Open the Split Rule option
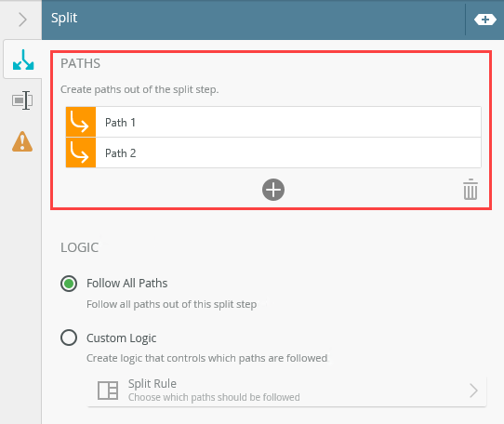Viewport: 504px width, 424px height. [x=287, y=391]
